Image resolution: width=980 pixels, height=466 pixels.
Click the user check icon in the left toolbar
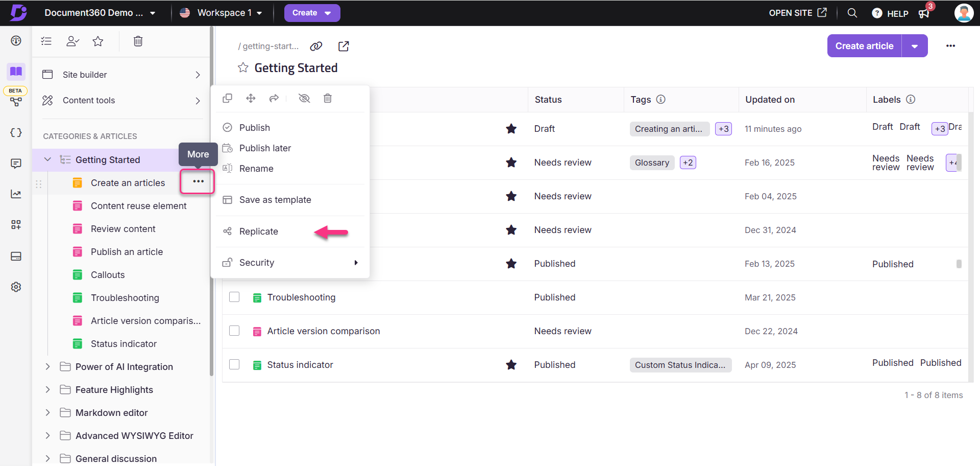(72, 41)
